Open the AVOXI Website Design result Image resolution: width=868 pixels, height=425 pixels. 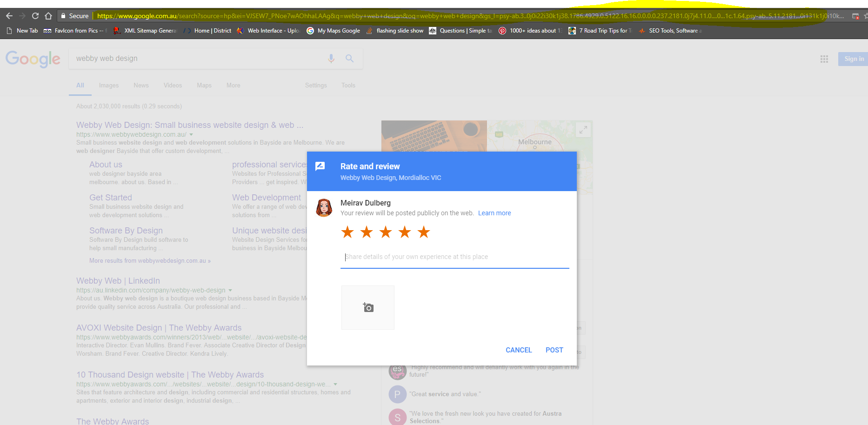159,328
